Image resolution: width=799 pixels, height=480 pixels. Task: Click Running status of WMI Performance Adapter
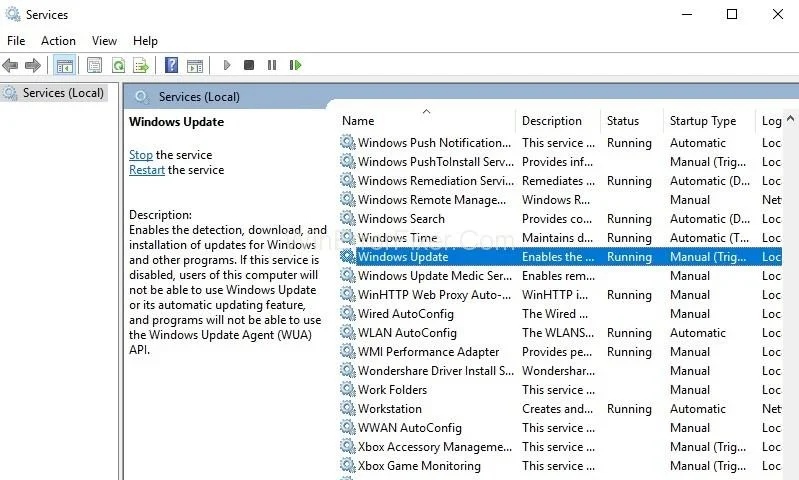tap(629, 352)
